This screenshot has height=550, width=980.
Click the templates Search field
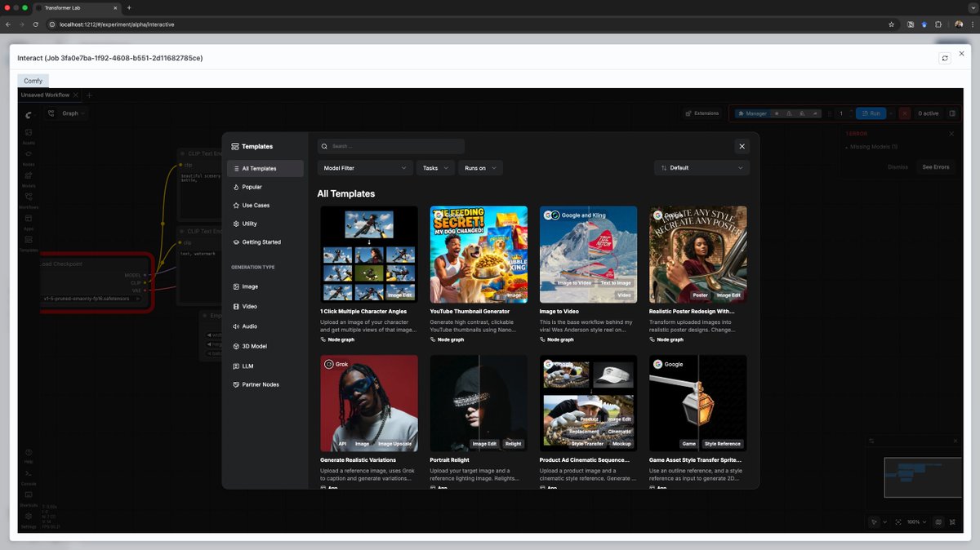click(391, 146)
